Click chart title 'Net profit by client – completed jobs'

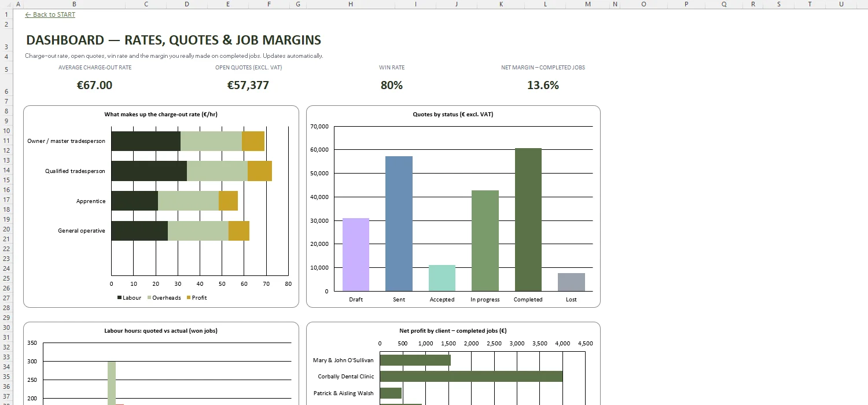coord(453,331)
